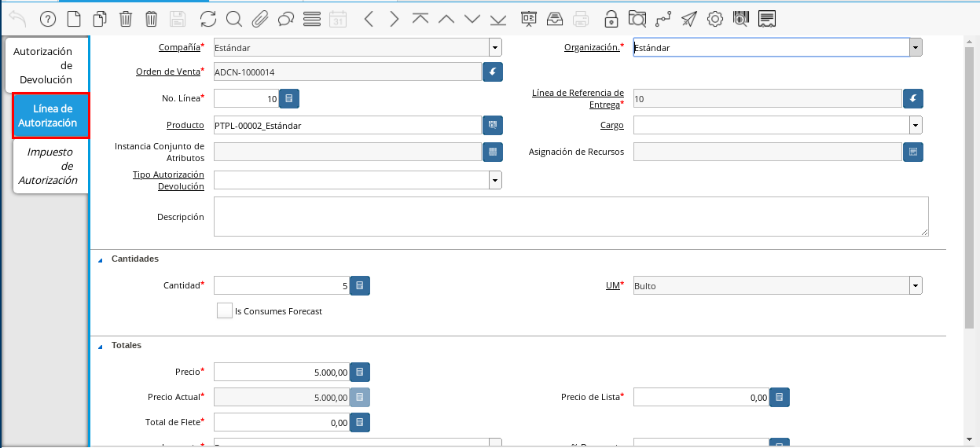Screen dimensions: 980x448
Task: Open calculator beside Cantidad field
Action: click(360, 286)
